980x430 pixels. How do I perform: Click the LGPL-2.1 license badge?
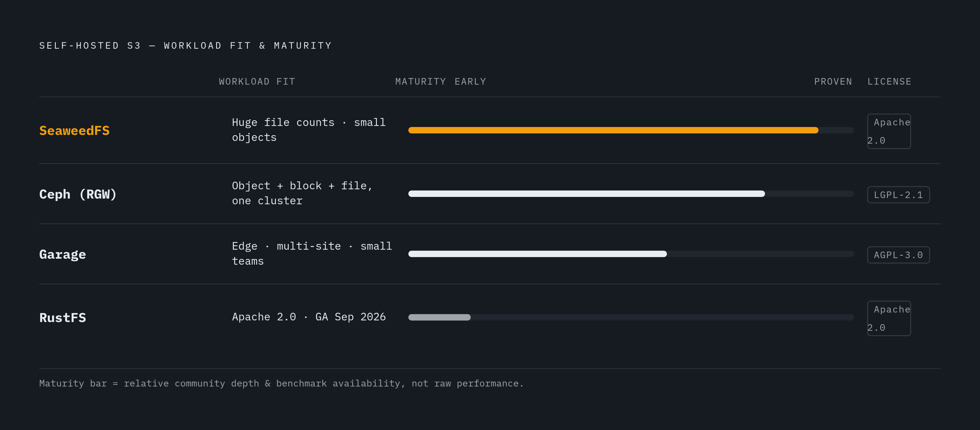coord(898,195)
